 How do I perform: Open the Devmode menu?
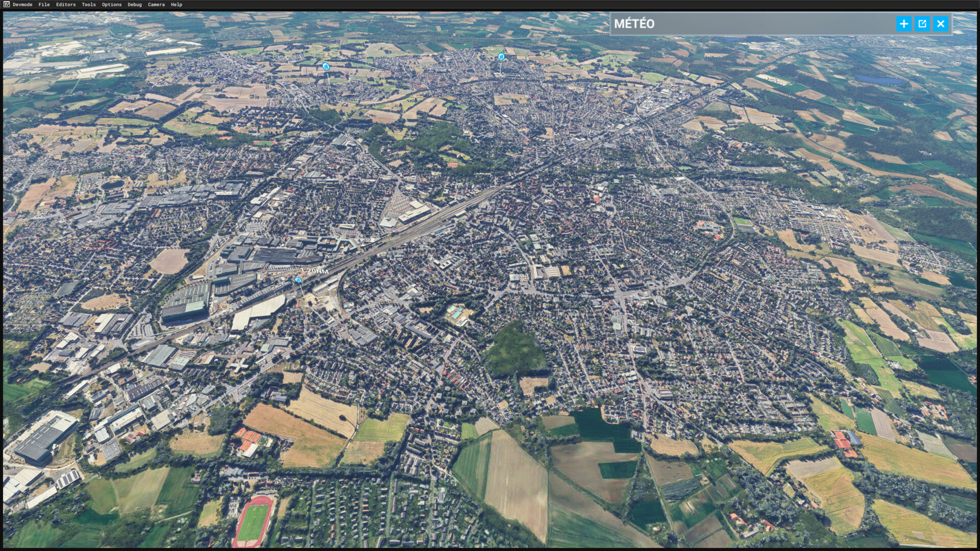22,5
